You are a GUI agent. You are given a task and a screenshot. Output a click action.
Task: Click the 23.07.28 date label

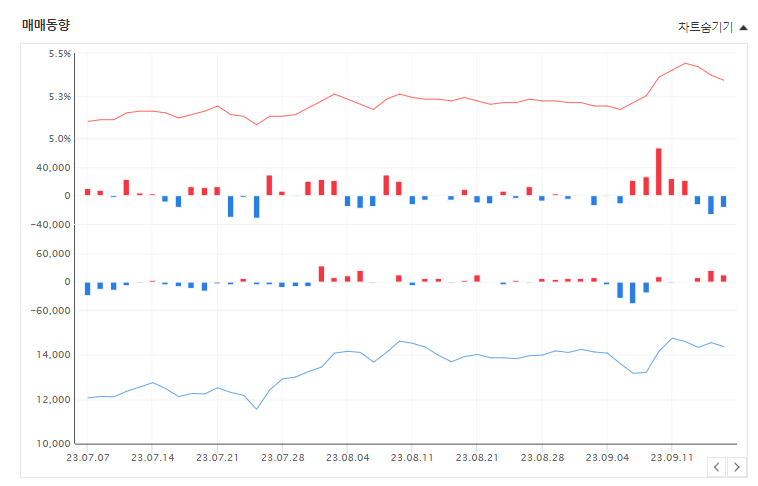pyautogui.click(x=283, y=457)
